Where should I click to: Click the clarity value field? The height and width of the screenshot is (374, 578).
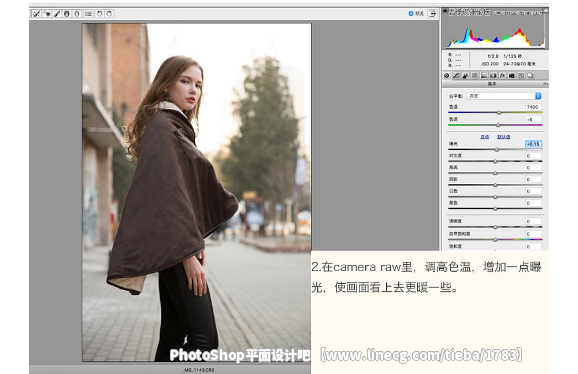click(533, 221)
